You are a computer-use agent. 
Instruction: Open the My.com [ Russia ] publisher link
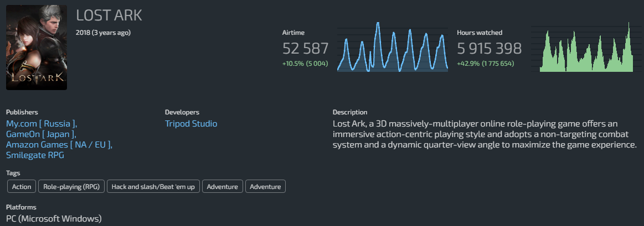(42, 123)
